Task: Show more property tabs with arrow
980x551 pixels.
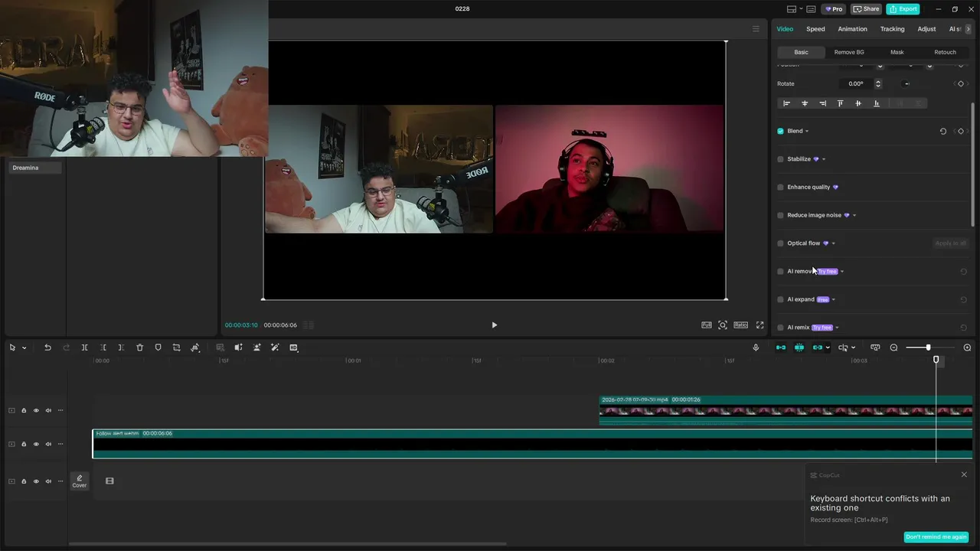Action: click(968, 29)
